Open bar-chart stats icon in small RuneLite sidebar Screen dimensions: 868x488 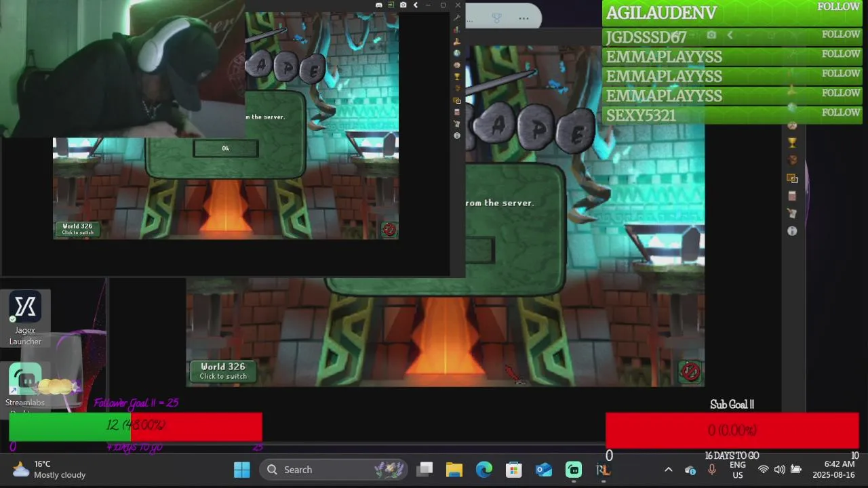(457, 30)
